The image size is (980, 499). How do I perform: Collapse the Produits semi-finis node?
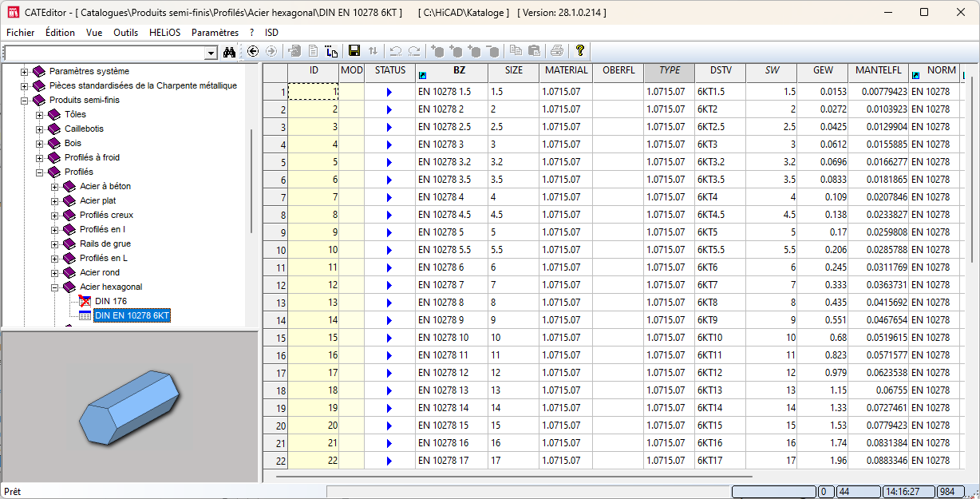24,100
